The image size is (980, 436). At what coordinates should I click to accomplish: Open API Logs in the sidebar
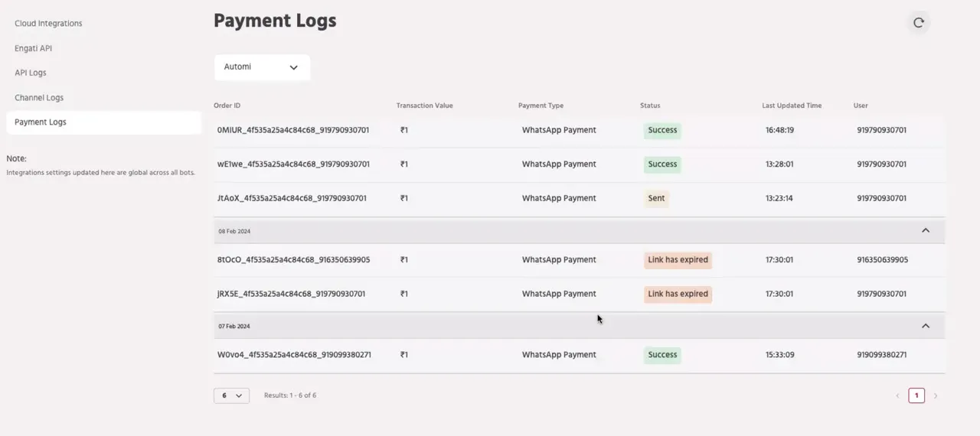point(31,73)
